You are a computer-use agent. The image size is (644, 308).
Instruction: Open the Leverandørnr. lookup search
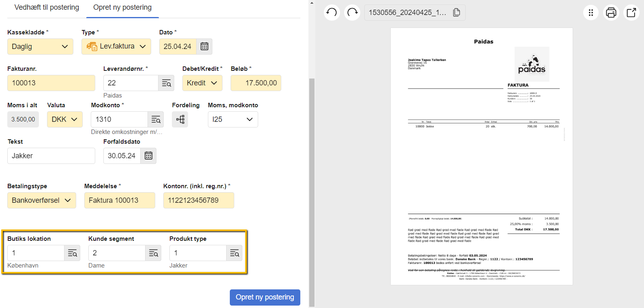[166, 83]
